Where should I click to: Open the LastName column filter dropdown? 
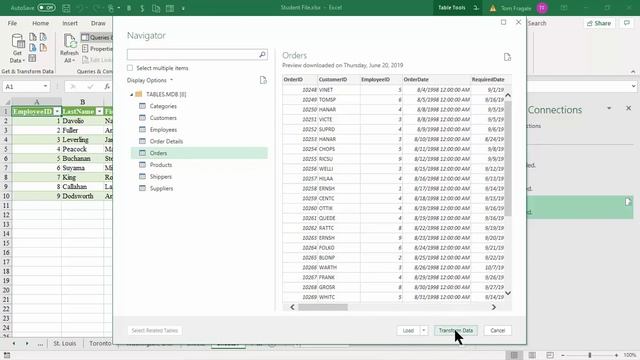(99, 111)
